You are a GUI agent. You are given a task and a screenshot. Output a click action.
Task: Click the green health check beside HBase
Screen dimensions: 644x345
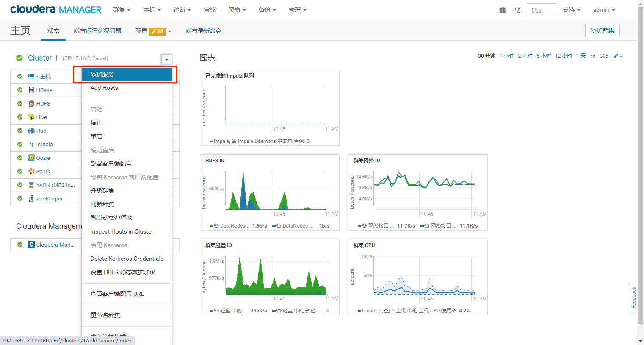click(20, 90)
